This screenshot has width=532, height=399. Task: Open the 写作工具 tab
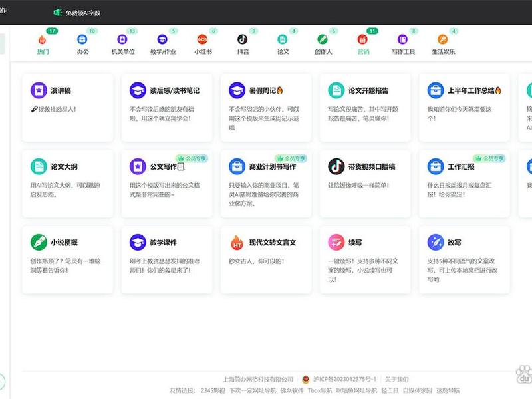(x=403, y=45)
